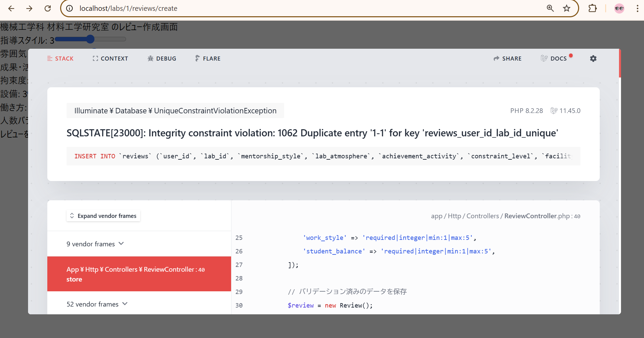Expand the 9 vendor frames group
Screen dimensions: 644x338
(x=95, y=244)
